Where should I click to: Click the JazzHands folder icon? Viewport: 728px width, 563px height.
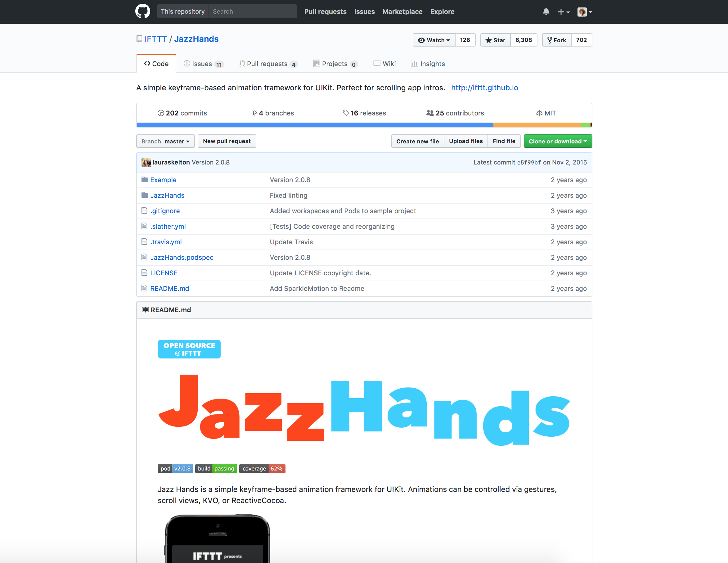coord(145,195)
